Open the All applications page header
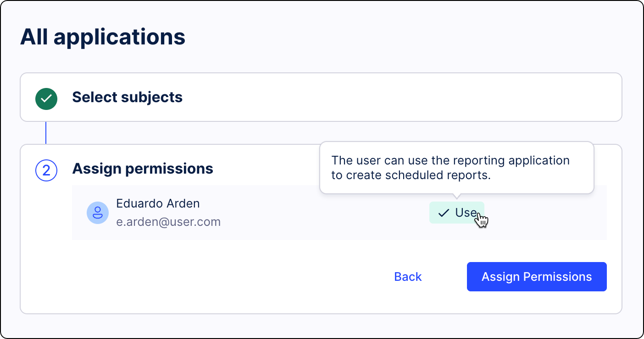The height and width of the screenshot is (339, 644). tap(103, 38)
